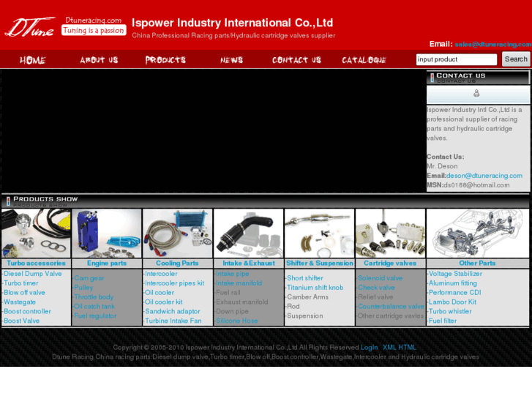Screen dimensions: 532x399
Task: Open the Turbo accessories product image
Action: click(x=35, y=233)
